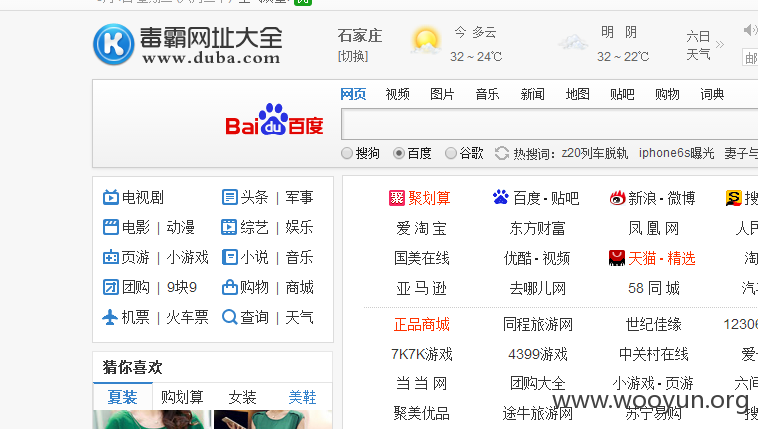Click the 购物 shopping bag icon
Screen dimensions: 758x429
(230, 287)
